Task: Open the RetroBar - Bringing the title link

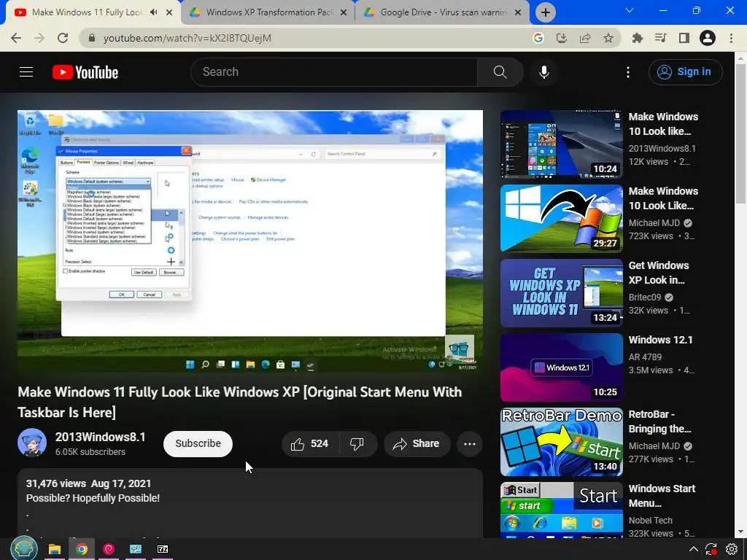Action: pos(659,421)
